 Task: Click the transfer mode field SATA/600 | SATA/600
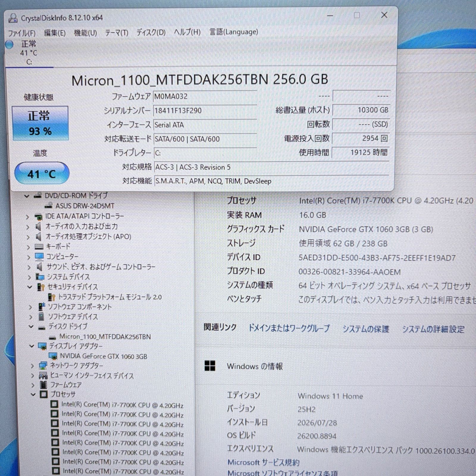pos(205,139)
